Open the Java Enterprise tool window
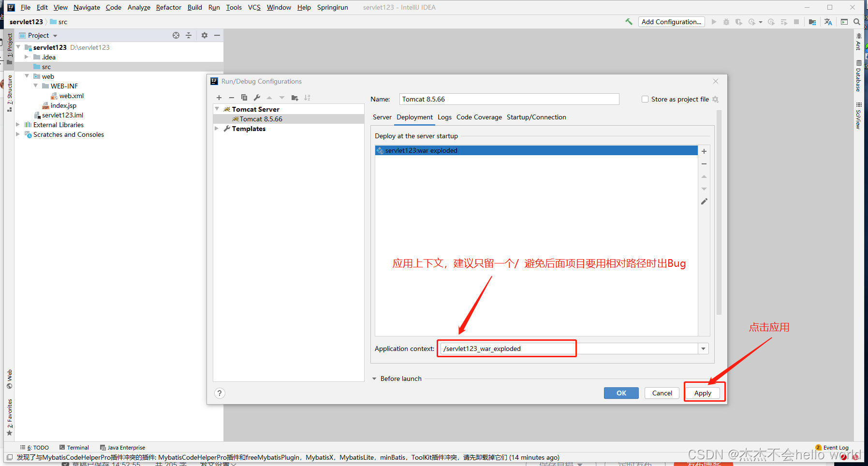The image size is (868, 466). [122, 448]
